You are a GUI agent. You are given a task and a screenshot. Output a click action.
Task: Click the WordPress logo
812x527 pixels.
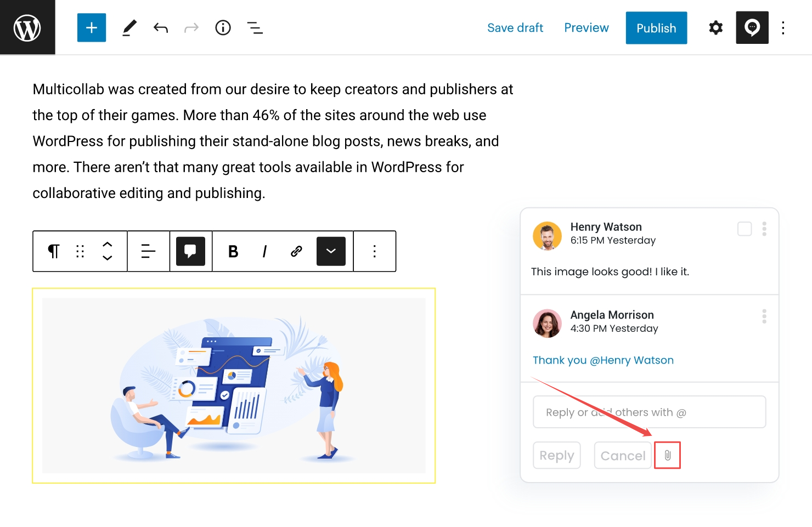(x=27, y=27)
